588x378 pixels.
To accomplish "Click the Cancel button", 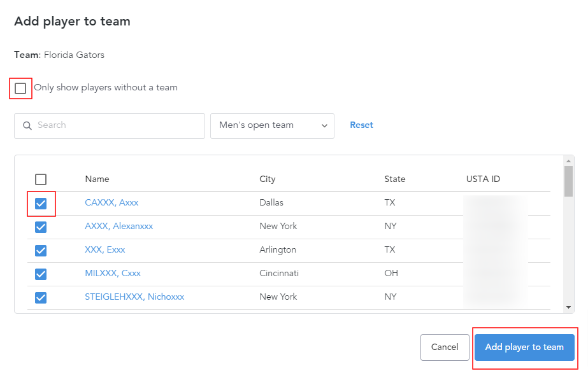I will [445, 347].
